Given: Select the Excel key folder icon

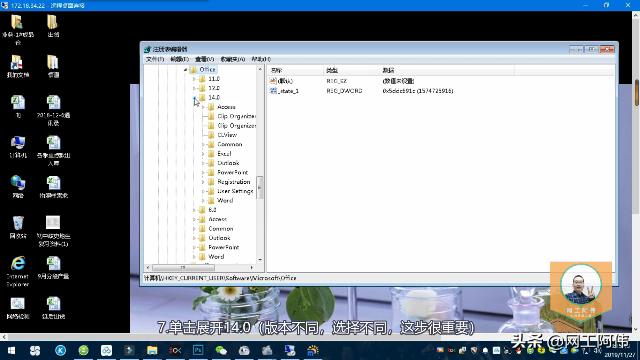Looking at the screenshot, I should 211,154.
